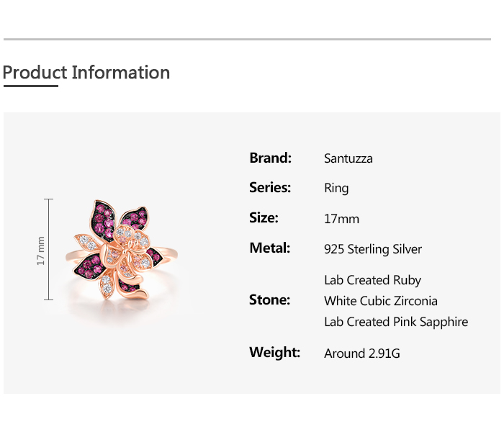Select the Size: label

click(x=264, y=218)
